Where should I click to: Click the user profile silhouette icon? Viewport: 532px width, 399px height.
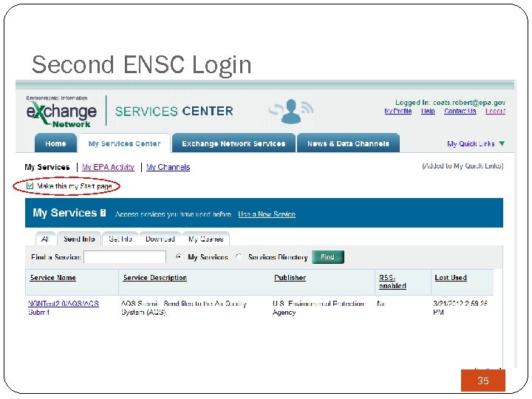(x=291, y=111)
